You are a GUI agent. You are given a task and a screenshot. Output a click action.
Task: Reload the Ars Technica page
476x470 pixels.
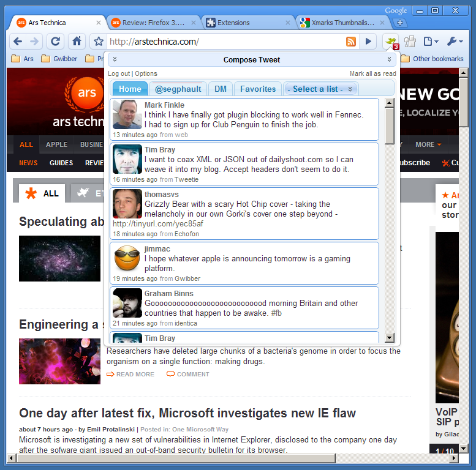click(55, 41)
